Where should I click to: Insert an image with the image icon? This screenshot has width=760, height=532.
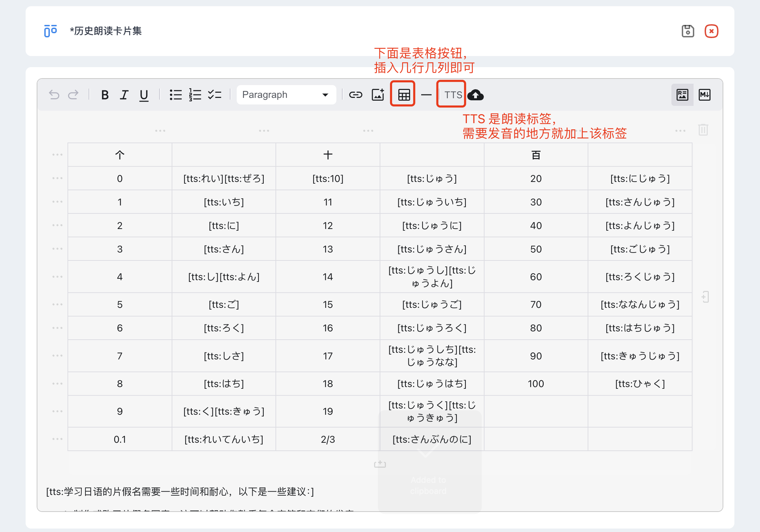[378, 95]
